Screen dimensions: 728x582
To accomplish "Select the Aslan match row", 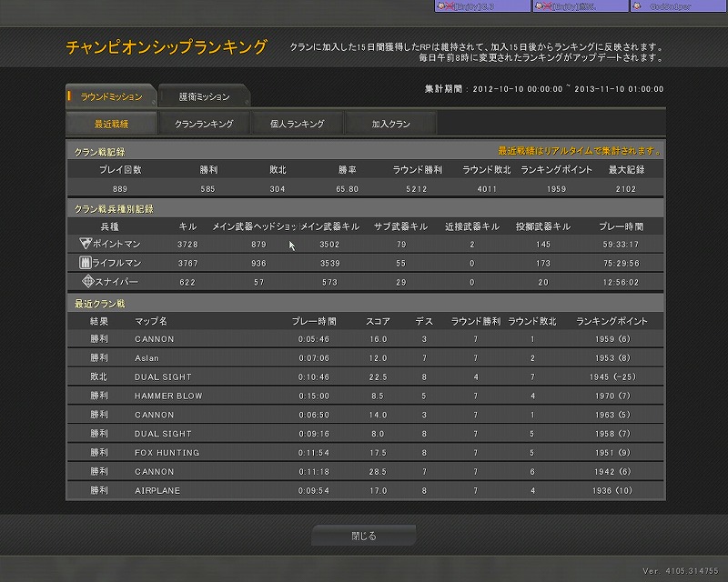I will (364, 358).
